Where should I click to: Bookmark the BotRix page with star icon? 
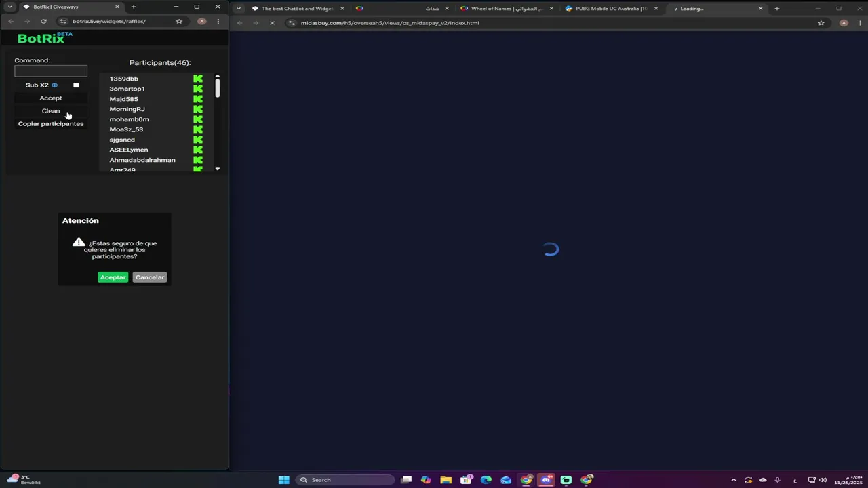coord(179,21)
